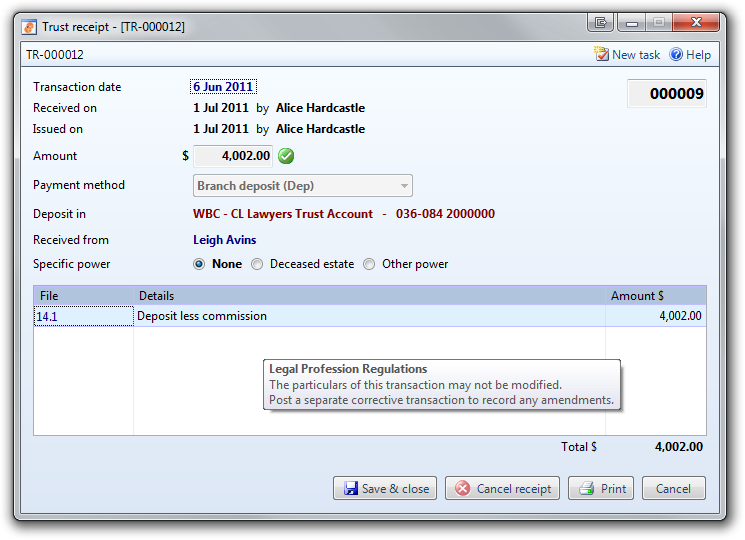Click the Legal Profession Regulations tooltip title
The image size is (745, 540).
348,369
